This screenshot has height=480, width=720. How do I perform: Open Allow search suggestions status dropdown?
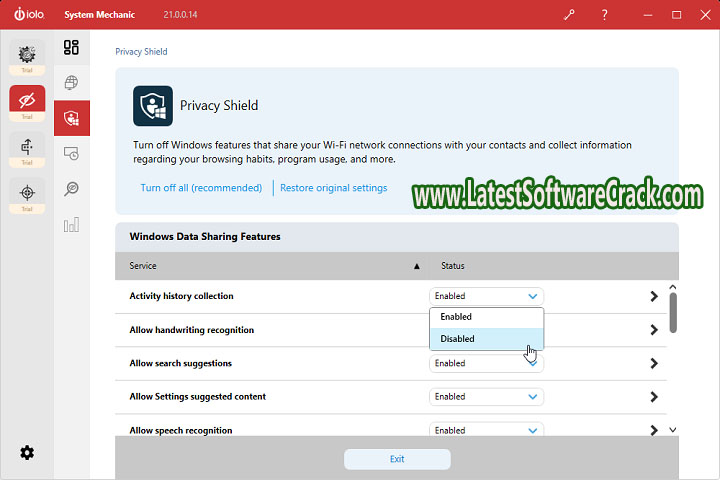pos(486,363)
